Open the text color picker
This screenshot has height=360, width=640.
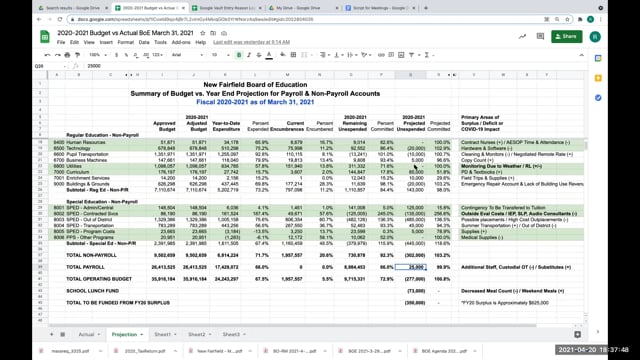[269, 55]
